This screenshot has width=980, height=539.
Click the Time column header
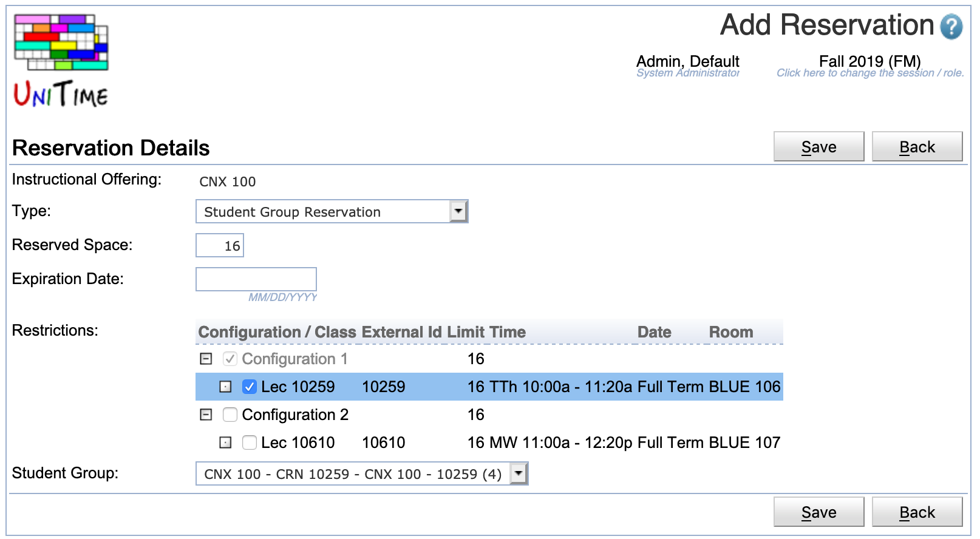click(x=508, y=332)
